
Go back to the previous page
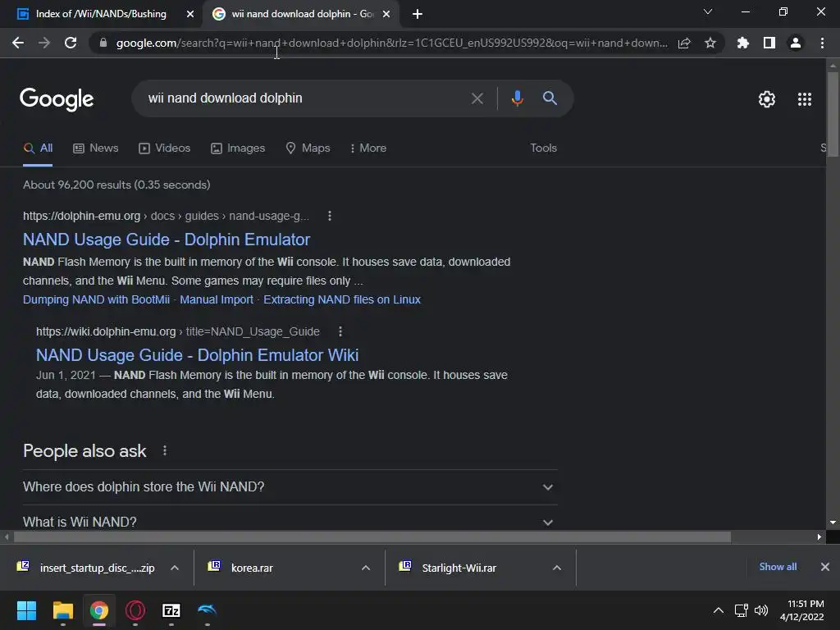[x=18, y=43]
